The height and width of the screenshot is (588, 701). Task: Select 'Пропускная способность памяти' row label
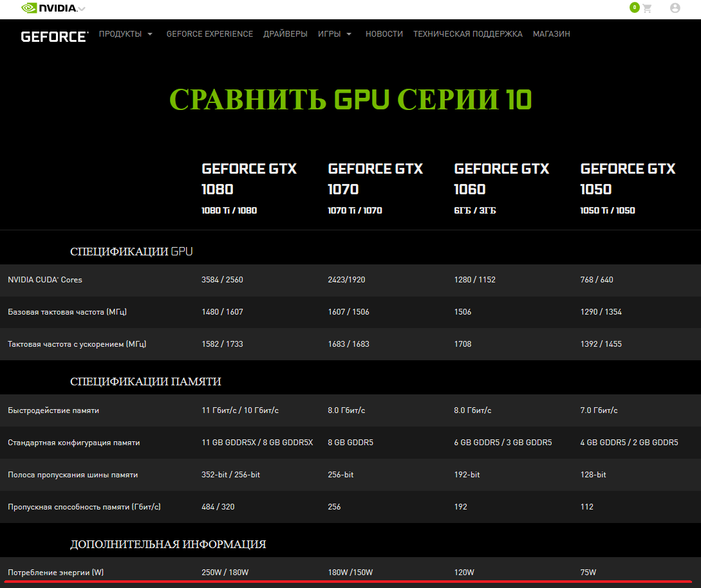pos(84,507)
